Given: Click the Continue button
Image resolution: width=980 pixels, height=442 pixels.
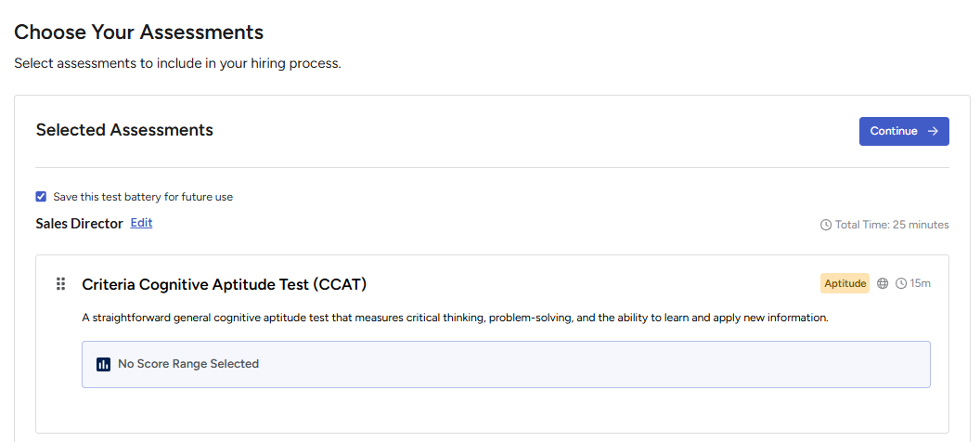Looking at the screenshot, I should point(904,131).
